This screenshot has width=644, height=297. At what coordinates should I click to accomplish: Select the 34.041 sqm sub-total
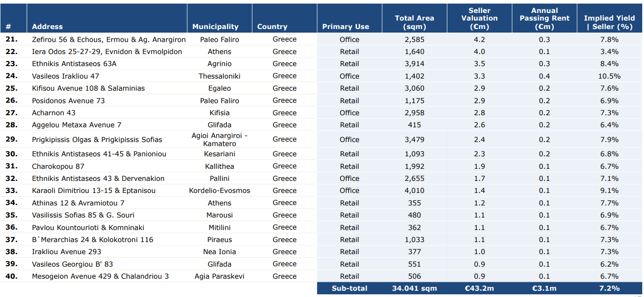(414, 289)
